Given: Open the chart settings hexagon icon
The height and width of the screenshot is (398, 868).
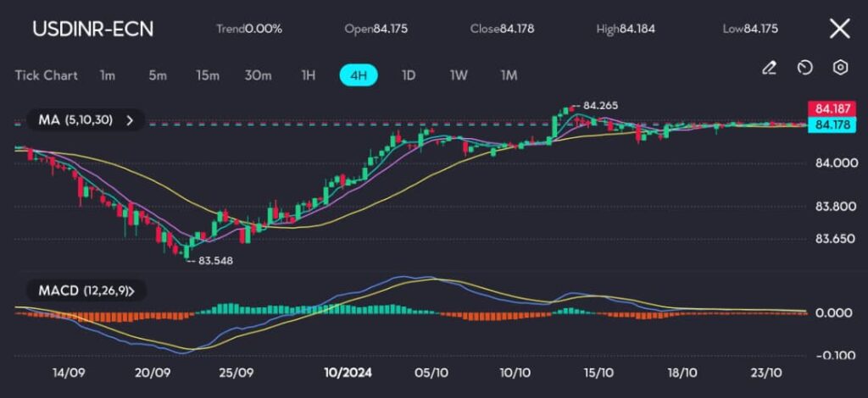Looking at the screenshot, I should pyautogui.click(x=840, y=67).
